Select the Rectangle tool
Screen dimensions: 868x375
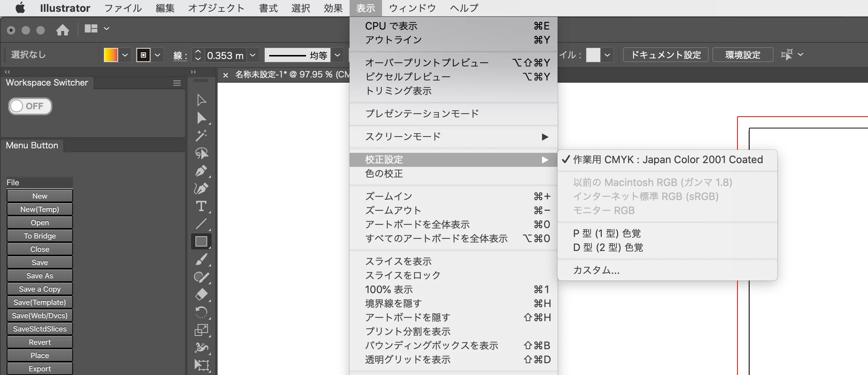201,241
